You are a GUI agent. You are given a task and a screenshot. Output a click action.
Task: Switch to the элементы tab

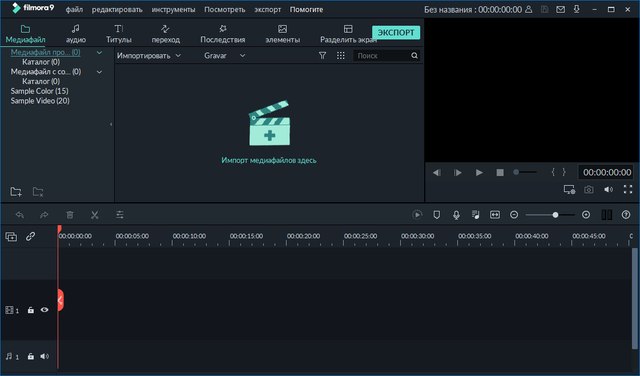(x=282, y=34)
